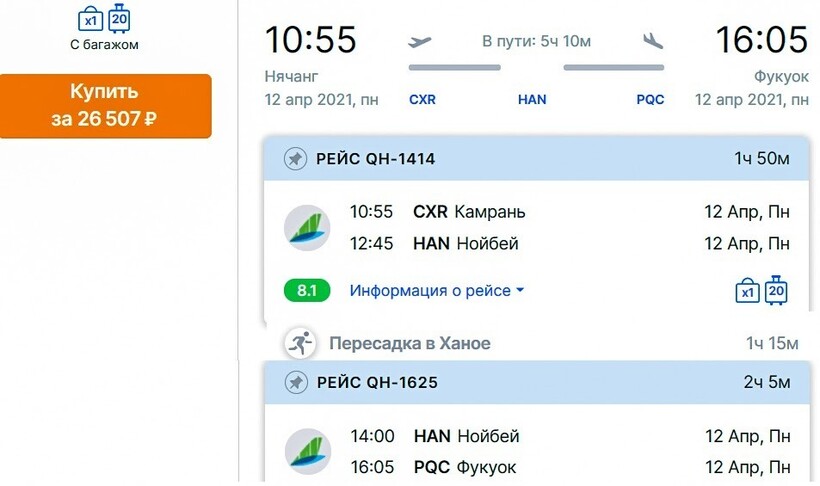Click the 8.1 rating badge
820x486 pixels.
(x=307, y=291)
